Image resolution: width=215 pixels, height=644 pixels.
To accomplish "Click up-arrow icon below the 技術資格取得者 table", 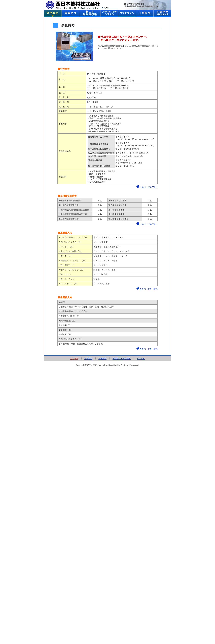I will click(x=138, y=224).
